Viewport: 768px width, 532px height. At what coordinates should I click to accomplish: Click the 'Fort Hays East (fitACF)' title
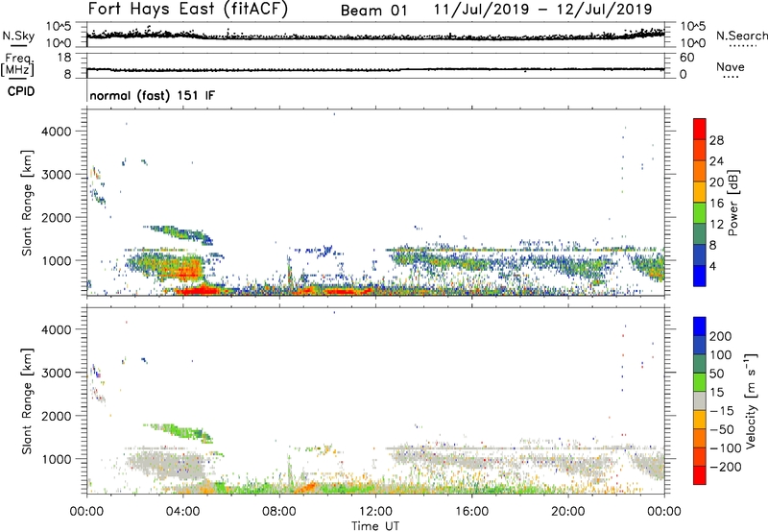point(188,9)
